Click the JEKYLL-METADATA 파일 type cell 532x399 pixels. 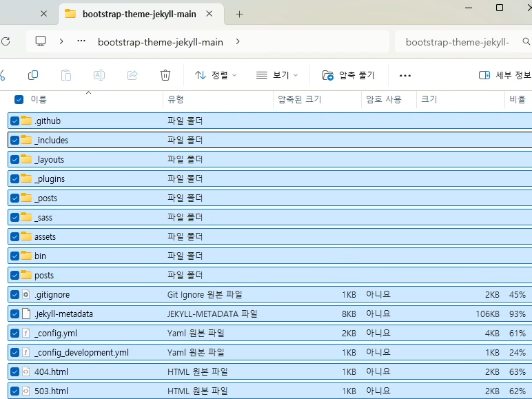212,314
